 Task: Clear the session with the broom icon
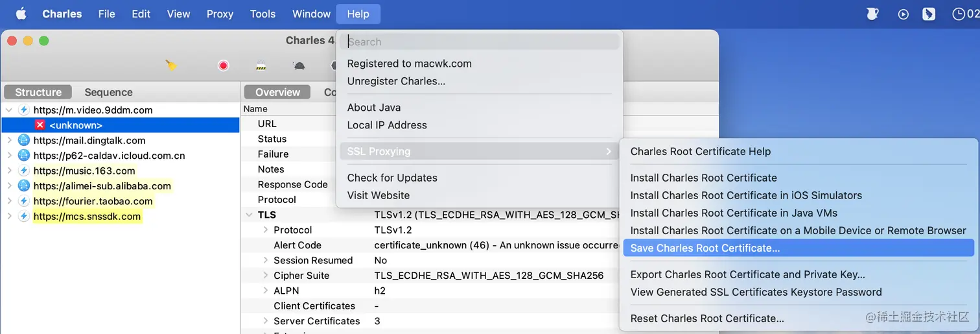[171, 65]
